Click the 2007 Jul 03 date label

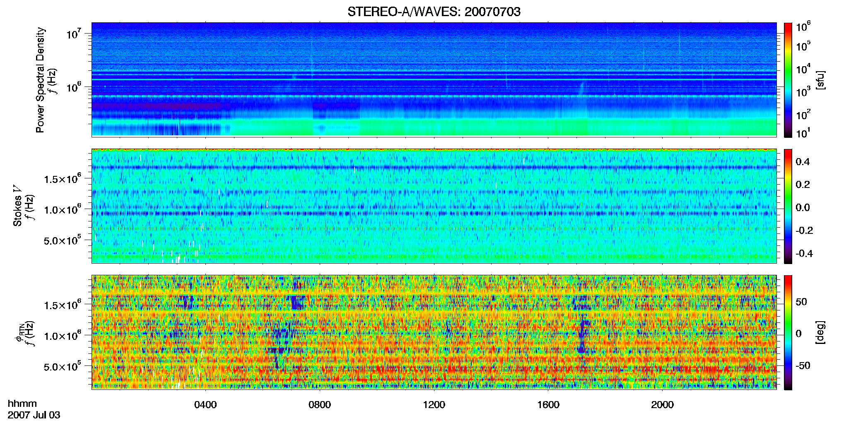[34, 415]
